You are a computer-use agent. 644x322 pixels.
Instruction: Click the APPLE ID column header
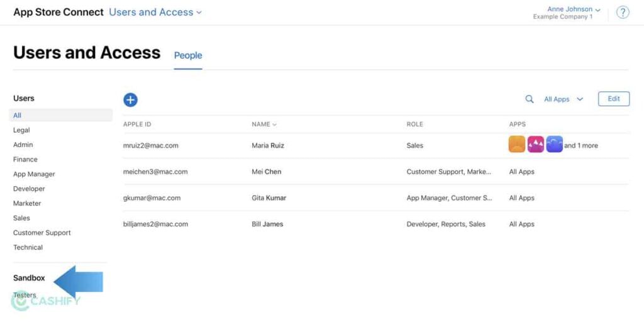click(137, 124)
